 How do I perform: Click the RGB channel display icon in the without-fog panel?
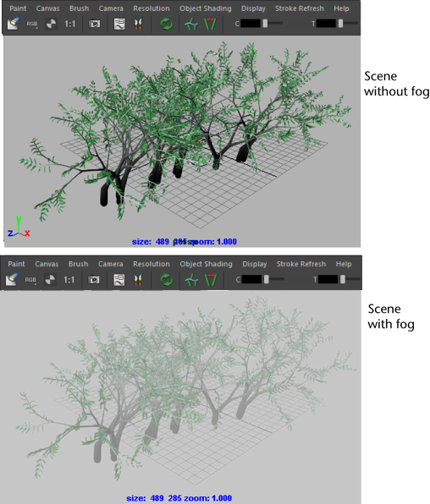[x=32, y=24]
